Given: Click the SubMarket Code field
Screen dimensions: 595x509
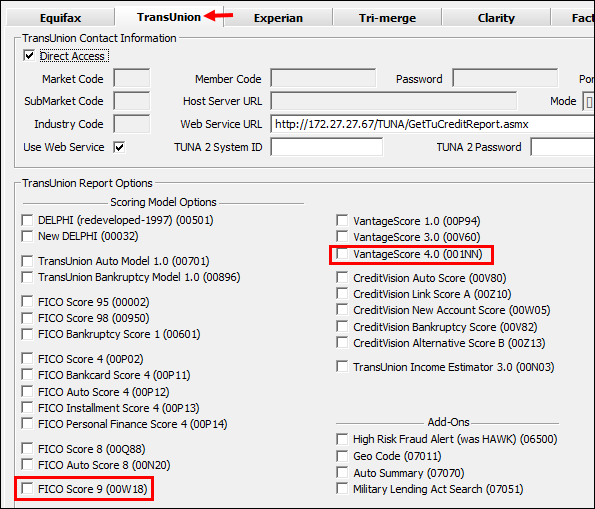Looking at the screenshot, I should click(x=132, y=101).
